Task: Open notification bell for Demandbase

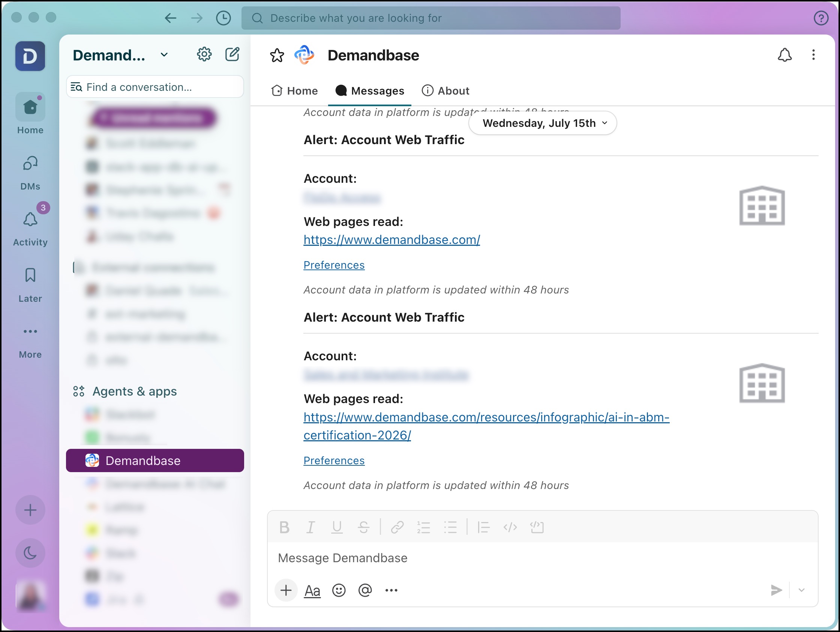Action: 784,55
